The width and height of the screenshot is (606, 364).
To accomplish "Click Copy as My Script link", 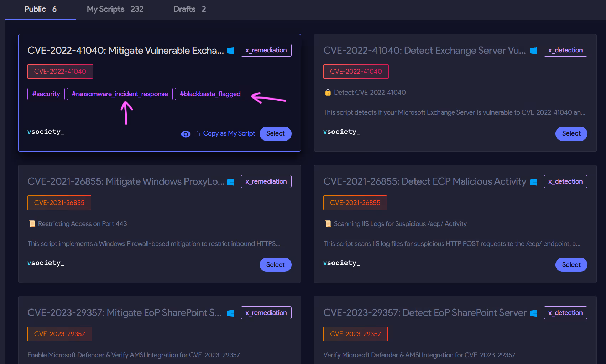I will [229, 133].
